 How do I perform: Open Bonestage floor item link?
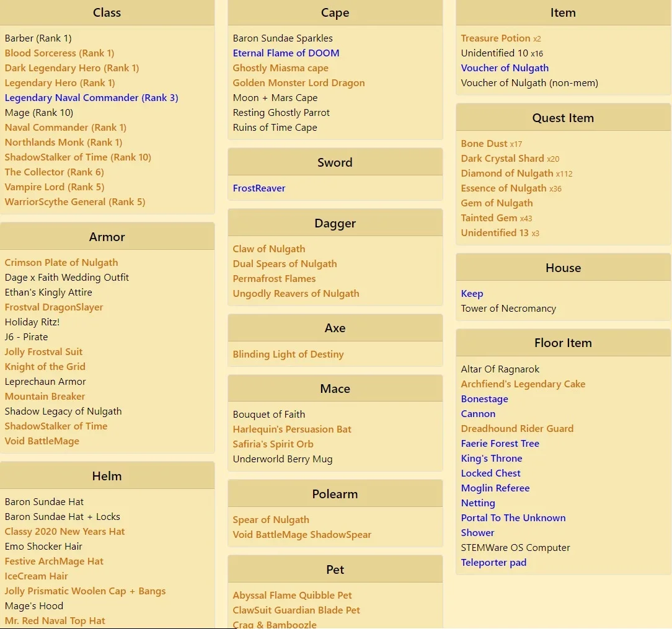tap(484, 399)
